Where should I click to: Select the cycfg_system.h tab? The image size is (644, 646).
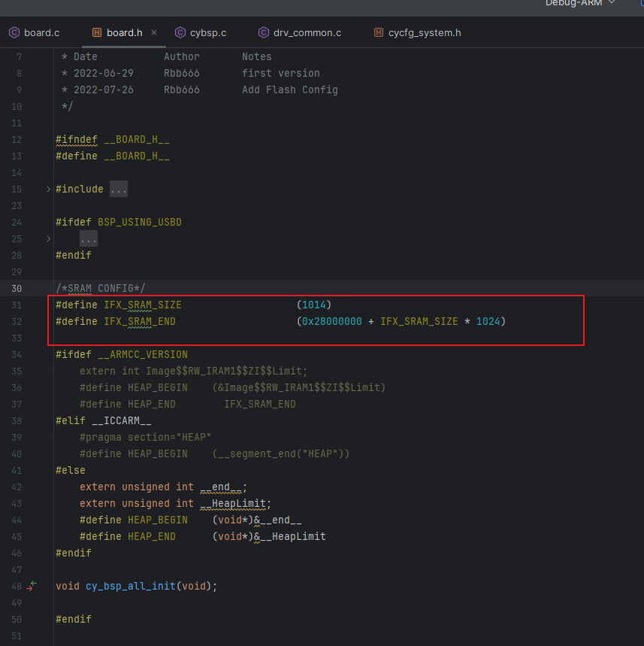425,32
